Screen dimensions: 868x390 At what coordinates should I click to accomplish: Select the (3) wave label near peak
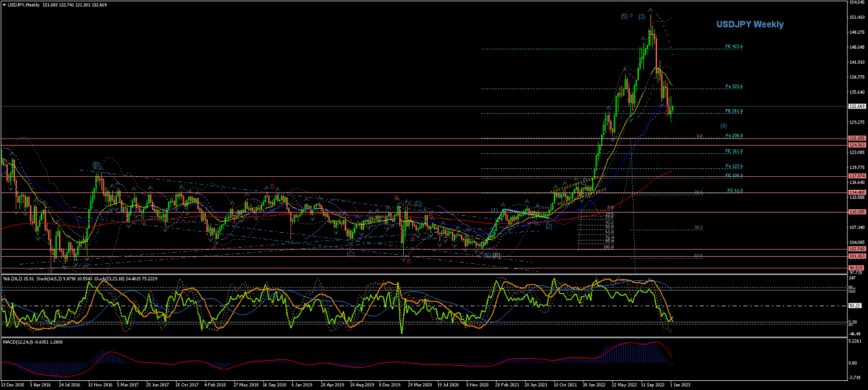click(x=641, y=16)
